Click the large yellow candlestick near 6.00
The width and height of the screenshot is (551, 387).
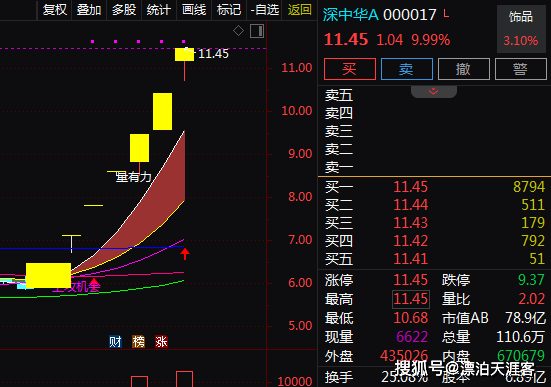pyautogui.click(x=48, y=275)
